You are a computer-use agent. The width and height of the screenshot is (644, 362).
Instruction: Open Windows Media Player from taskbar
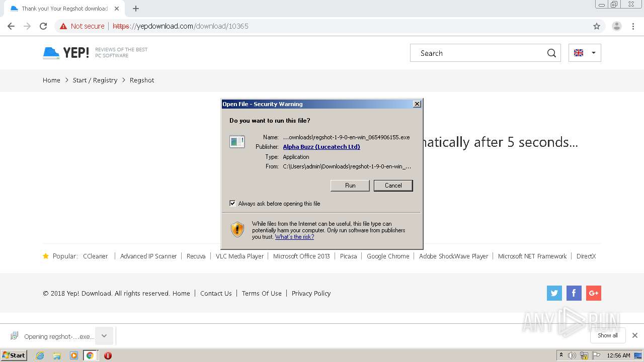pyautogui.click(x=74, y=355)
